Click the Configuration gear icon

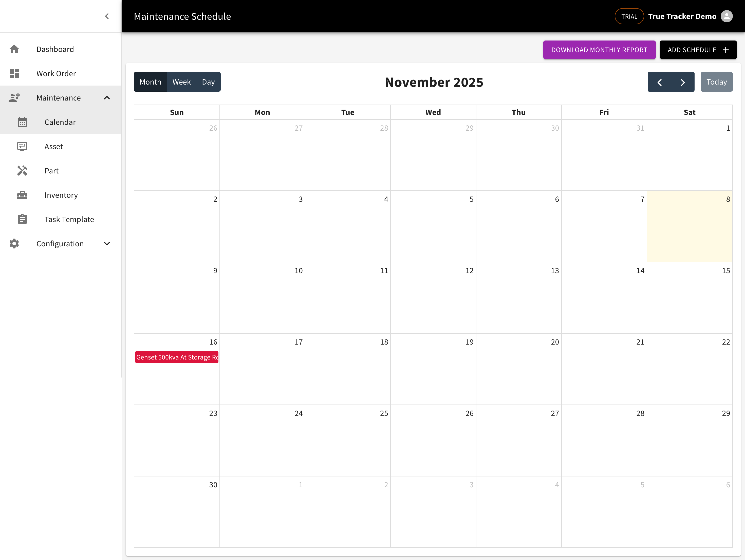click(14, 244)
